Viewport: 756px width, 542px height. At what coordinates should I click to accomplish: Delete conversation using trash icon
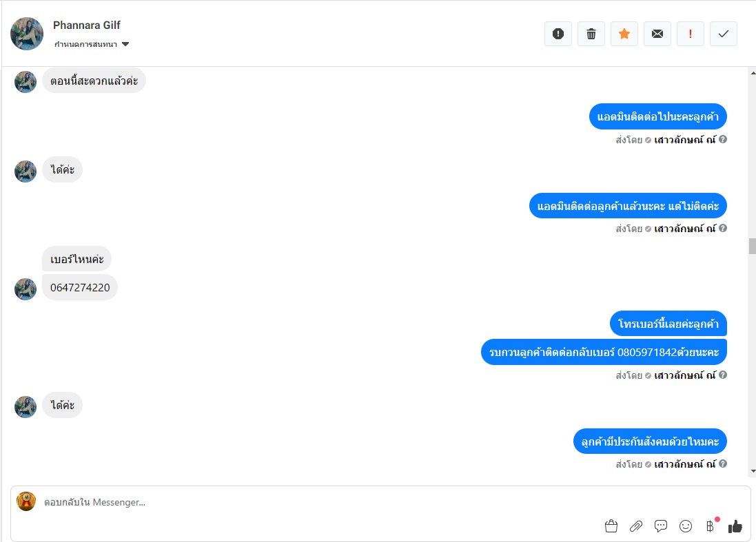[x=591, y=34]
